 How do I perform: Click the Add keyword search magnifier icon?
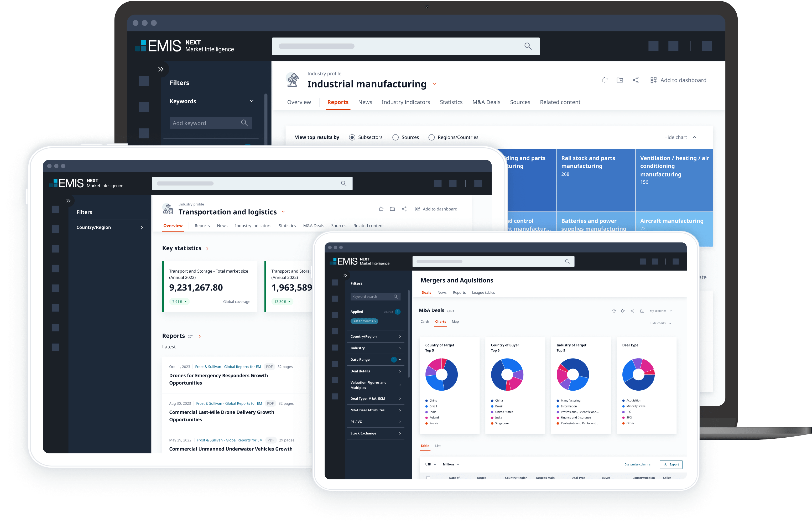click(244, 123)
